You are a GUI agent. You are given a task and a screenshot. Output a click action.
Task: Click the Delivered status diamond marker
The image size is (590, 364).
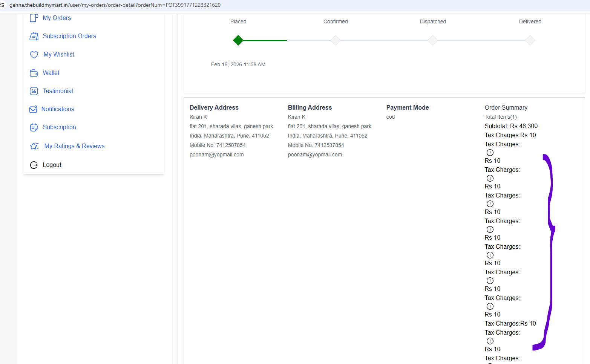(530, 40)
